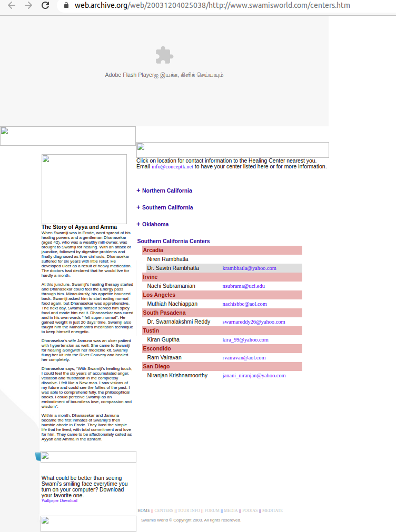Expand the Northern California section
This screenshot has height=532, width=396.
166,190
